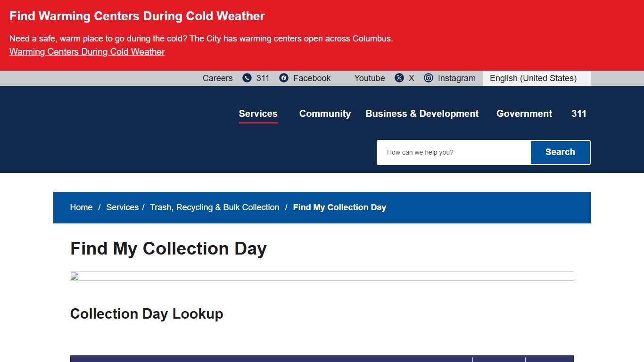
Task: Click Find My Collection Day breadcrumb
Action: (x=339, y=207)
